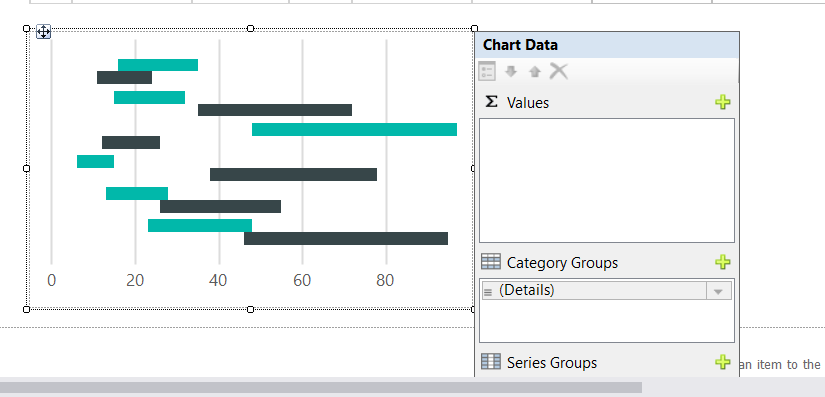The image size is (825, 397).
Task: Click the top-middle resize handle of the chart
Action: tap(250, 28)
